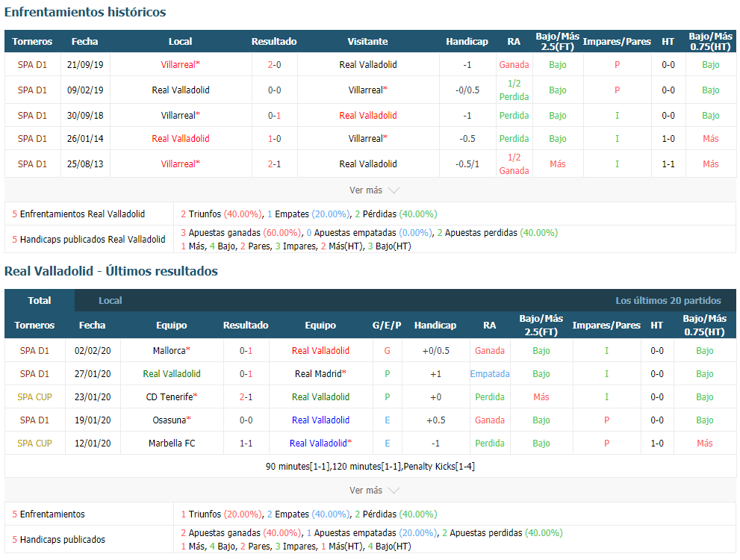The height and width of the screenshot is (560, 740).
Task: Click Handicap header in historical table
Action: click(x=467, y=42)
